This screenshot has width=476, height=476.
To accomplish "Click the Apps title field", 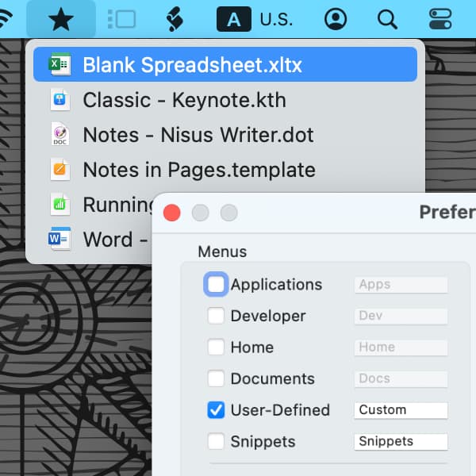I will pyautogui.click(x=401, y=285).
